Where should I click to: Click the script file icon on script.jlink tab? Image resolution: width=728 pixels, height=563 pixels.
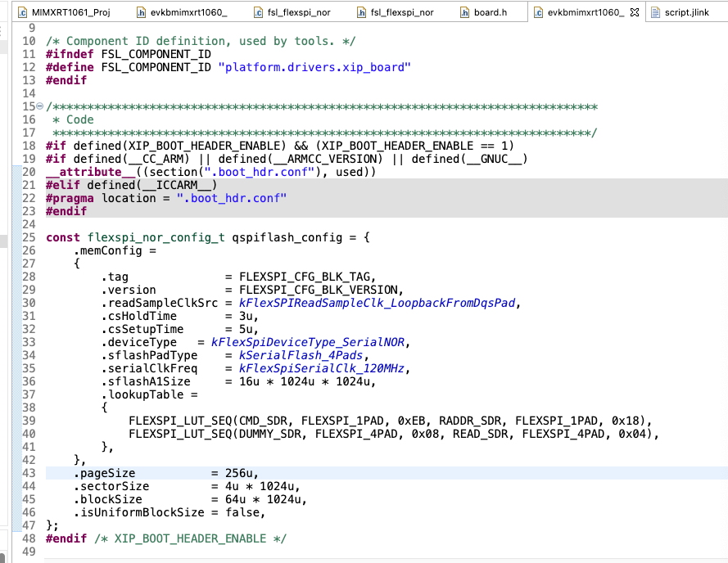coord(655,11)
